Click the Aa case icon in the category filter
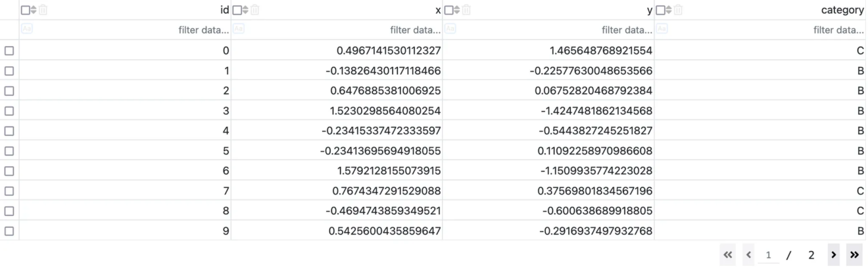The width and height of the screenshot is (868, 268). [662, 29]
